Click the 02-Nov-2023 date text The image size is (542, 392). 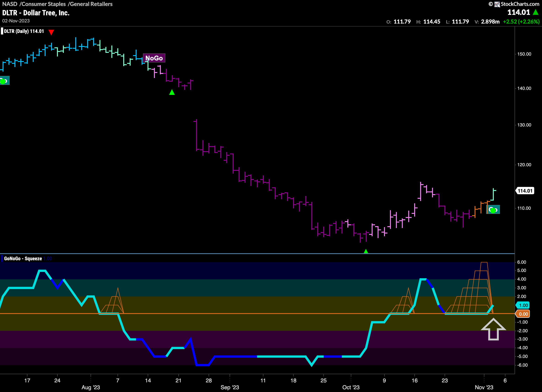point(16,21)
